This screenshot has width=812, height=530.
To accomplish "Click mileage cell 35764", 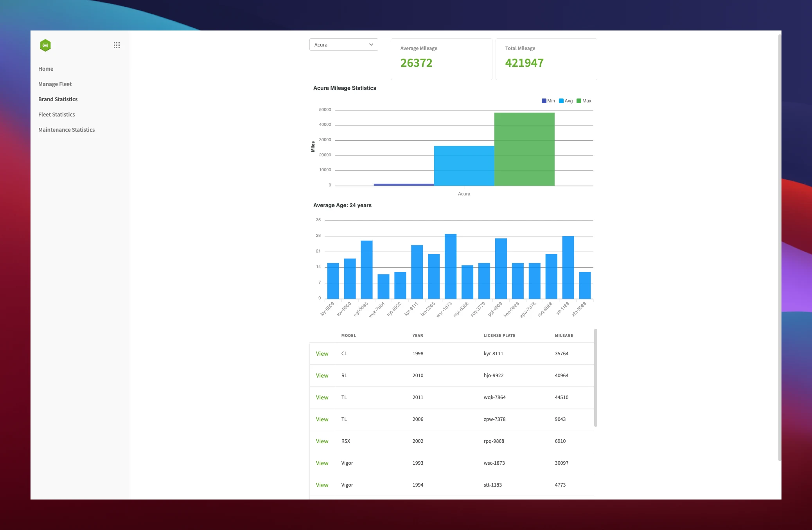I will (561, 354).
